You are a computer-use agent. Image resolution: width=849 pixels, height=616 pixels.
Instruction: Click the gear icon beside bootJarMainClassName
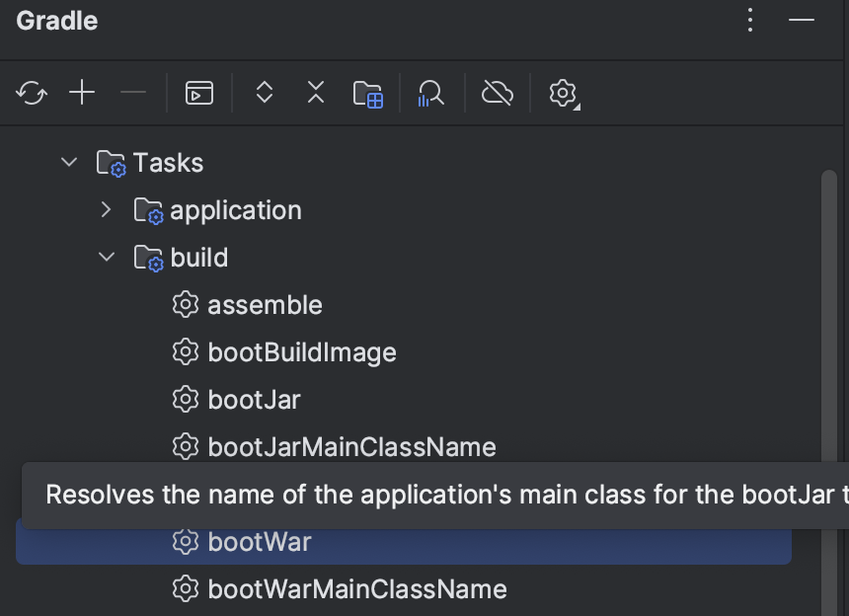tap(186, 447)
